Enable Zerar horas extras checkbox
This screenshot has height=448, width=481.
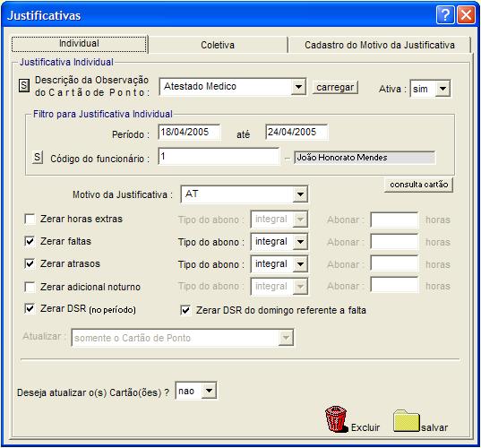[30, 220]
